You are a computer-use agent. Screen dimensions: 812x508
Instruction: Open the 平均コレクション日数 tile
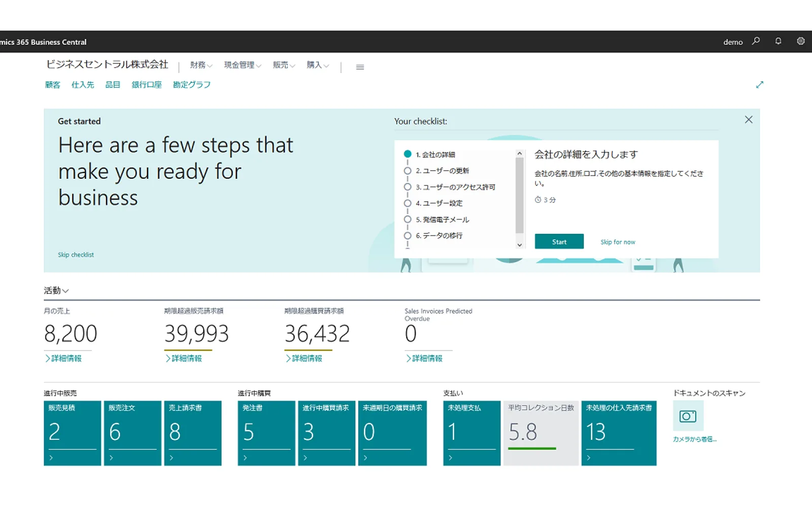[541, 433]
